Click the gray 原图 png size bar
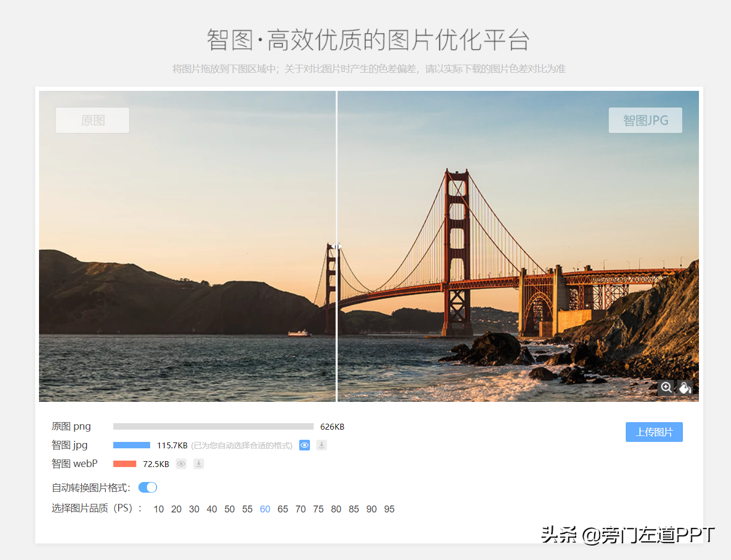The width and height of the screenshot is (731, 560). tap(213, 426)
